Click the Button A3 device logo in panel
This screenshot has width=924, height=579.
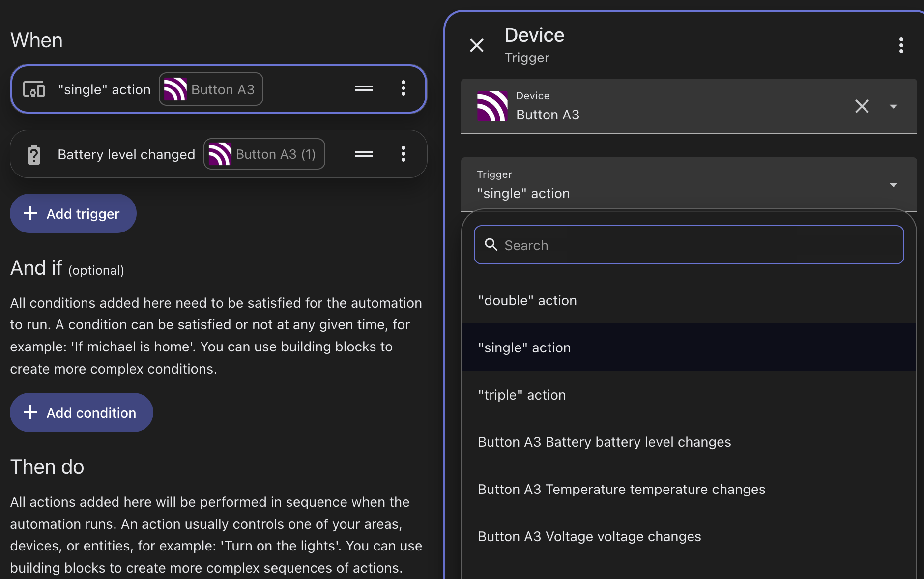pos(492,106)
